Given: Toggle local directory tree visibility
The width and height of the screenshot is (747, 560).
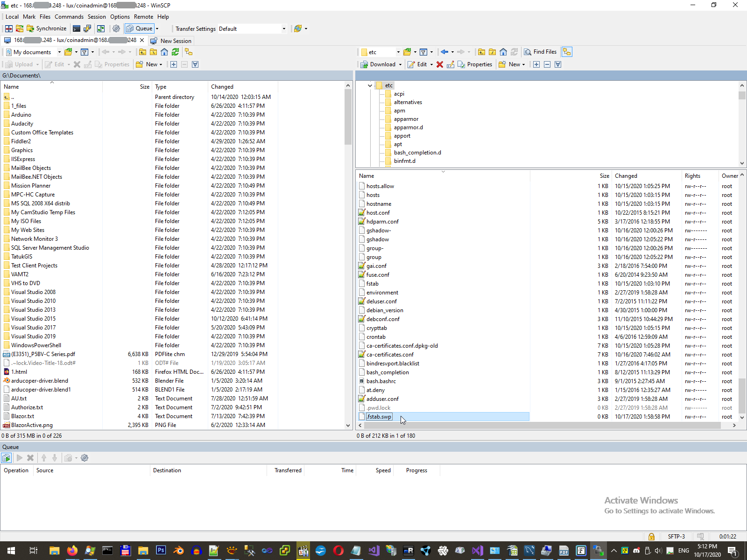Looking at the screenshot, I should click(189, 52).
